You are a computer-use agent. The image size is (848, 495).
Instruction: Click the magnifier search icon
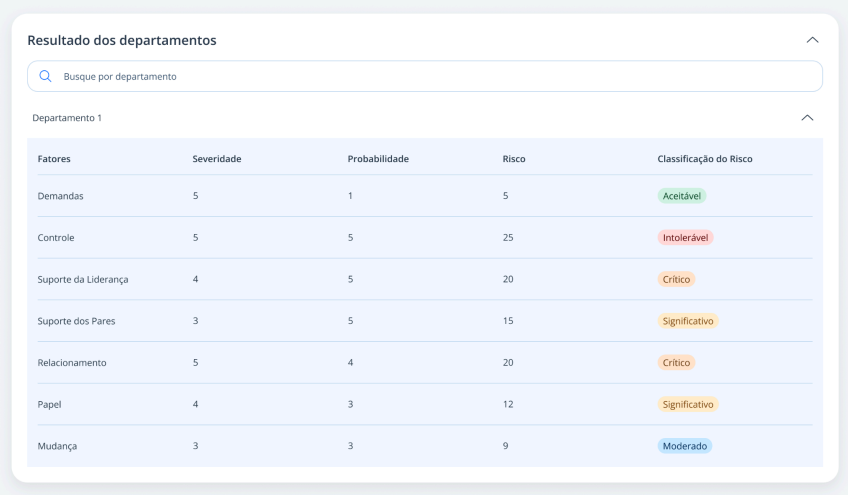(45, 76)
